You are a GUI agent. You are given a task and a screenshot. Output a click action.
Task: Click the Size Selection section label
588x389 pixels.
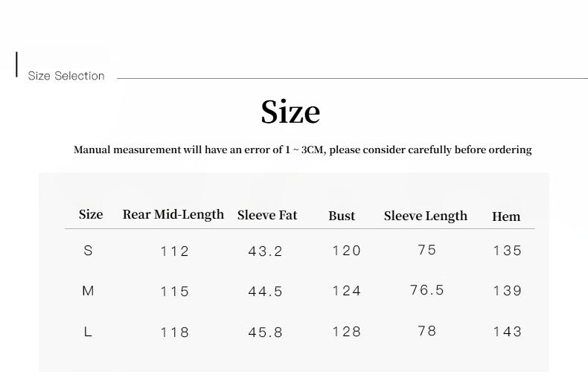coord(66,76)
